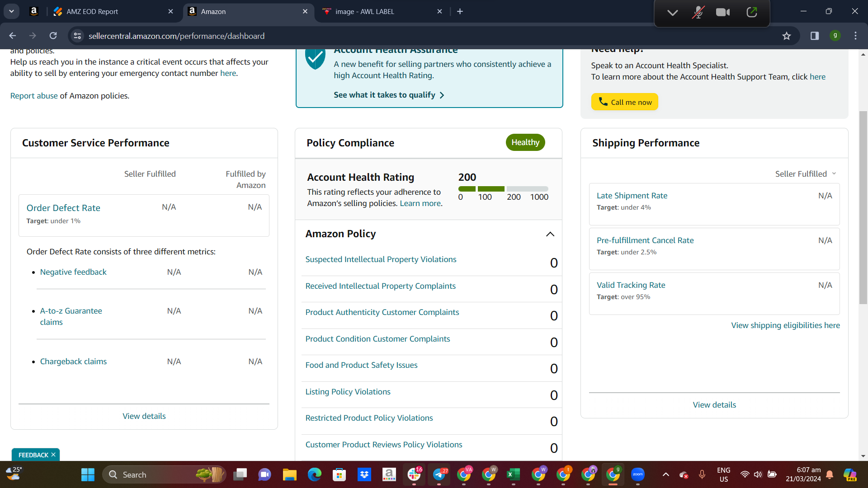This screenshot has width=868, height=488.
Task: Open Food and Product Safety Issues
Action: (361, 365)
